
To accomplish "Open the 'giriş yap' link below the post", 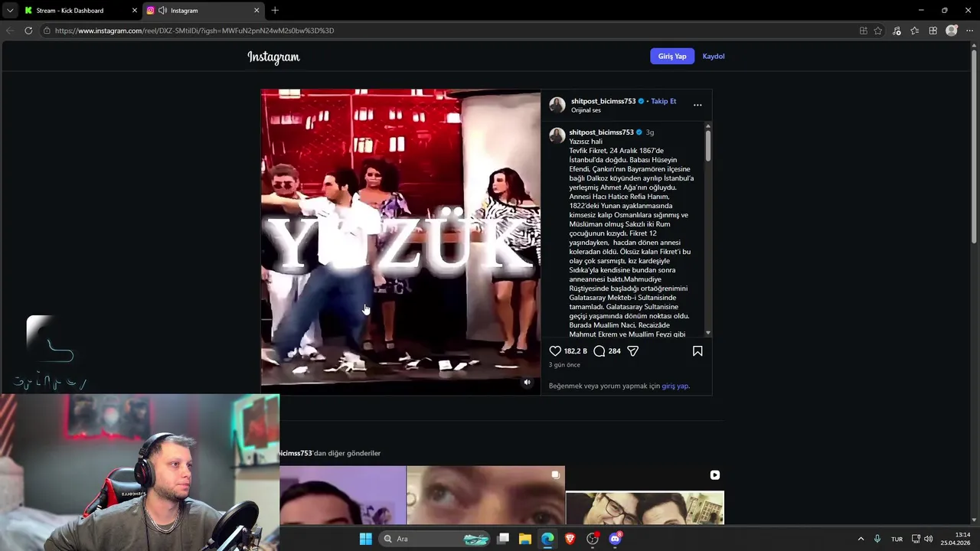I will (x=675, y=386).
